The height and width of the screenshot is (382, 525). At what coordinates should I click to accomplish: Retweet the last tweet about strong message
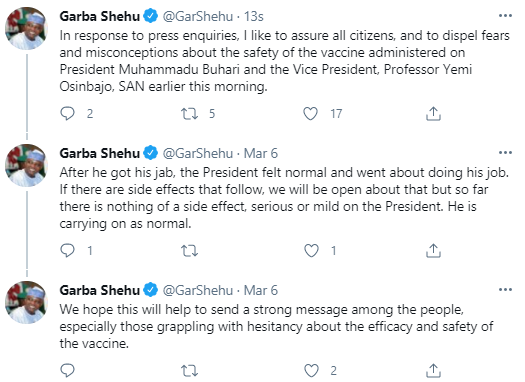point(190,371)
